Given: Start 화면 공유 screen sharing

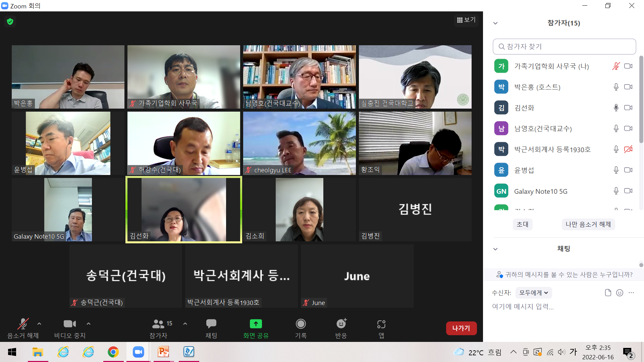Looking at the screenshot, I should pyautogui.click(x=256, y=328).
